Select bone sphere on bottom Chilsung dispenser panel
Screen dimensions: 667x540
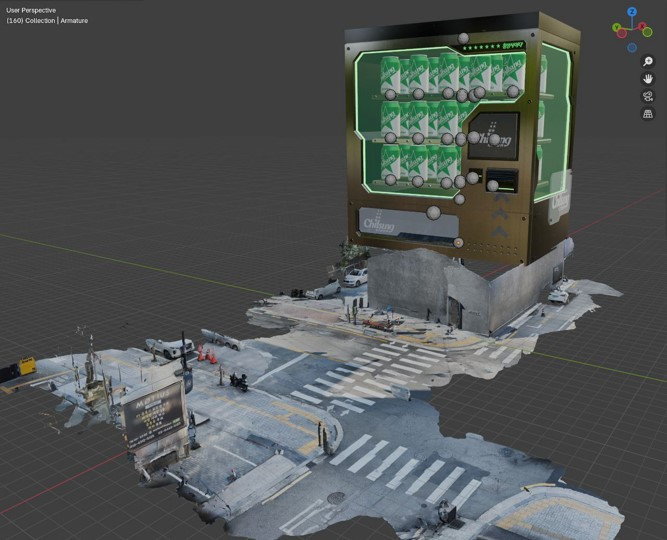tap(433, 213)
